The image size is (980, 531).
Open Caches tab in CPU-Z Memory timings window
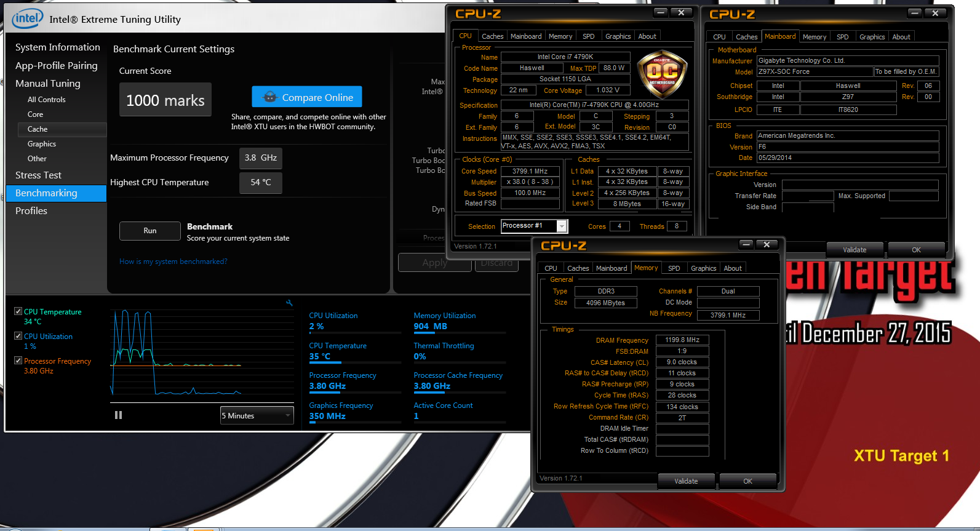pos(578,268)
